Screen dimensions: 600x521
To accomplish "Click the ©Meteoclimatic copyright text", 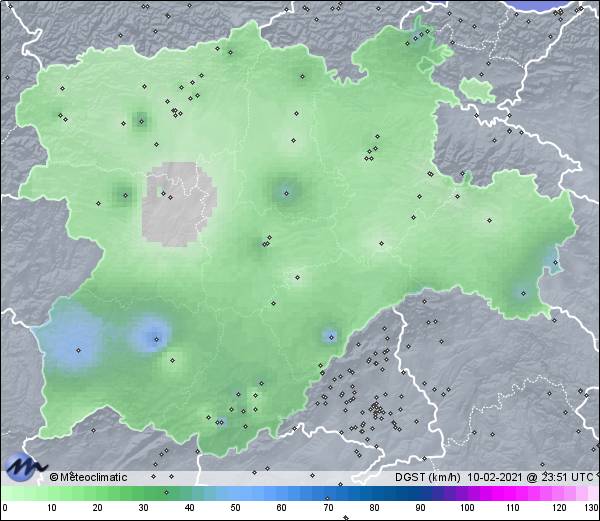I will click(x=88, y=477).
